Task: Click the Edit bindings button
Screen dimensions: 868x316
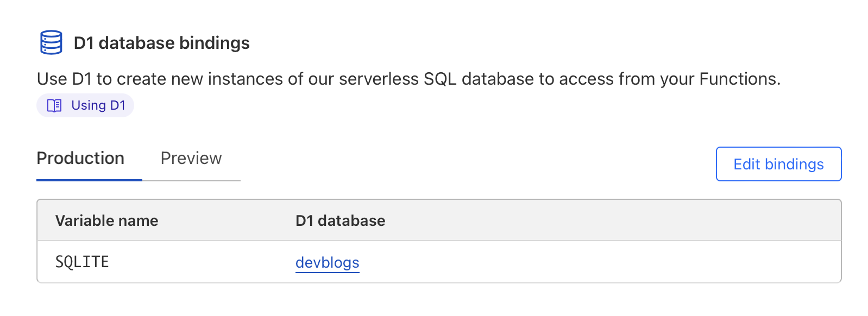Action: pos(778,164)
